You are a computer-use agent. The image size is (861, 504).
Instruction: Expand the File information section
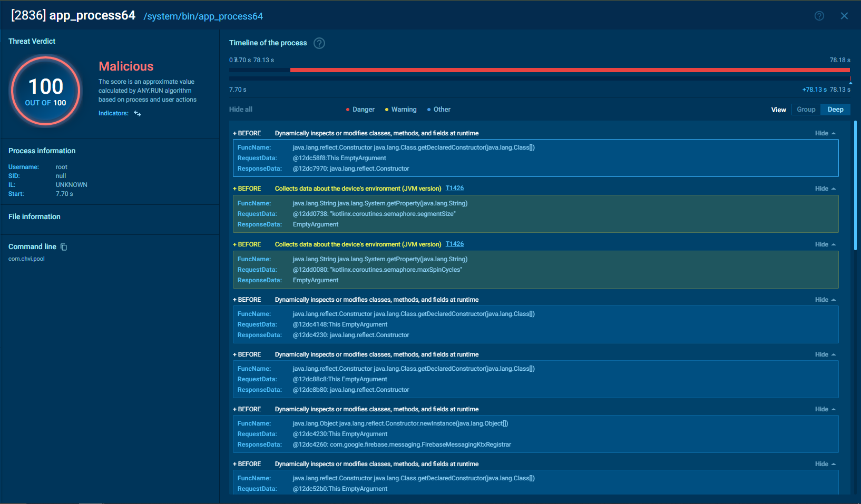coord(35,216)
